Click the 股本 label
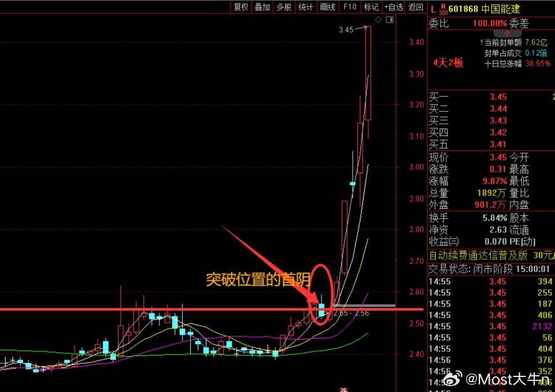The height and width of the screenshot is (392, 555). point(519,218)
